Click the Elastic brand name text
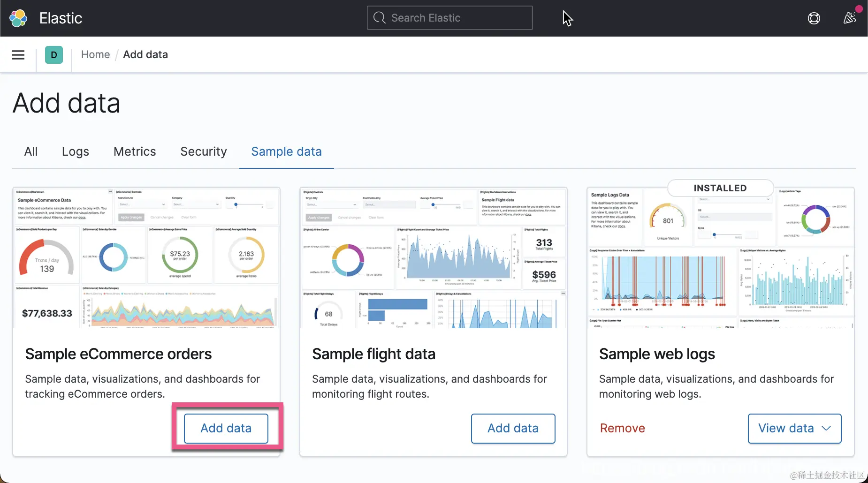The width and height of the screenshot is (868, 483). pos(61,18)
